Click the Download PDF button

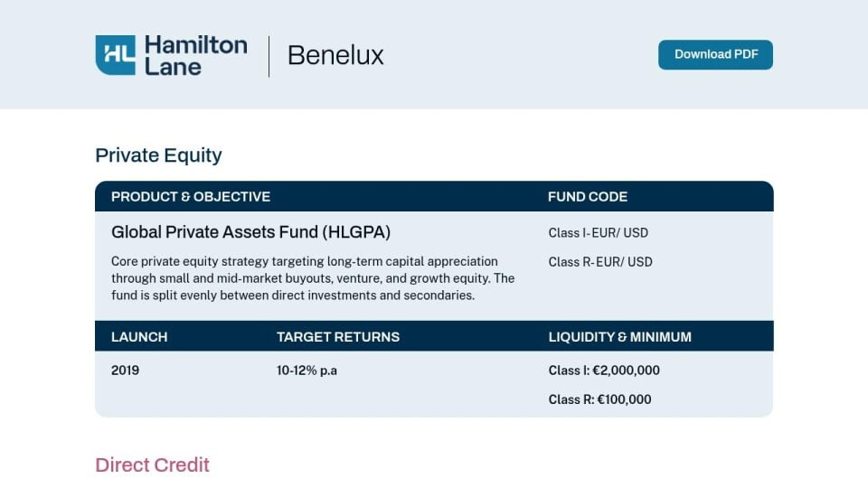coord(715,55)
